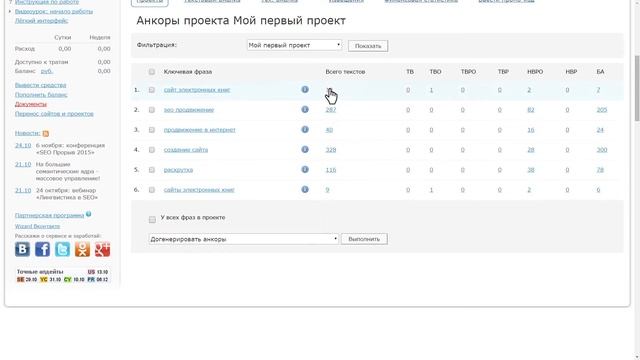The width and height of the screenshot is (640, 360).
Task: Share via the Odnoklassniki icon
Action: [82, 249]
